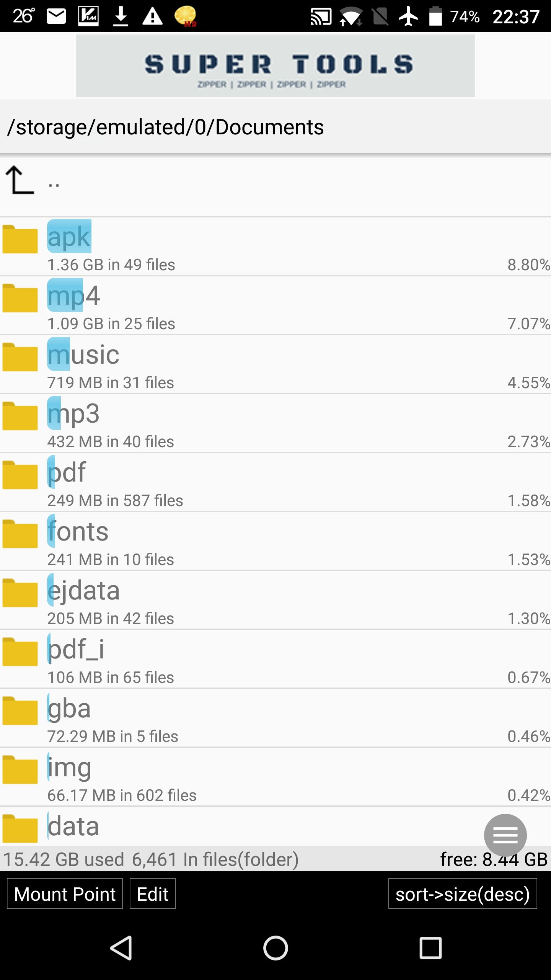Tap the apk folder icon
The image size is (551, 980).
pos(20,239)
